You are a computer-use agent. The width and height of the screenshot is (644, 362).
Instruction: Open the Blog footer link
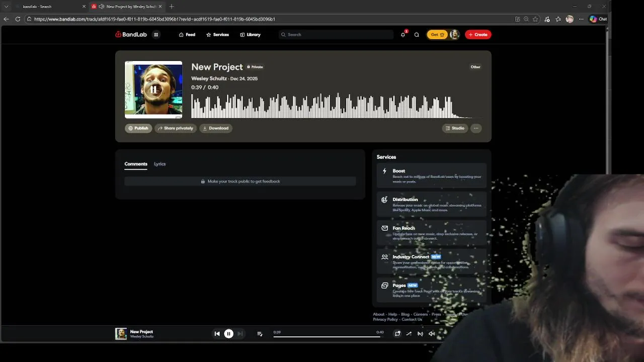pyautogui.click(x=405, y=314)
